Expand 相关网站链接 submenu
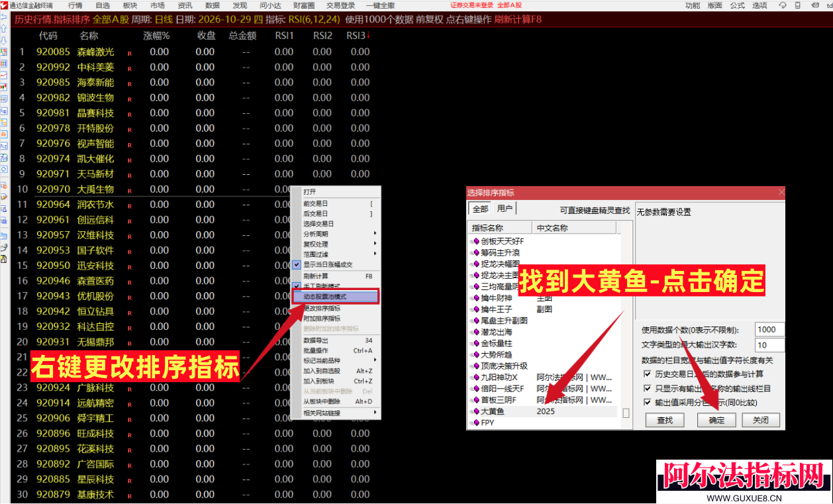This screenshot has height=504, width=833. pos(336,413)
